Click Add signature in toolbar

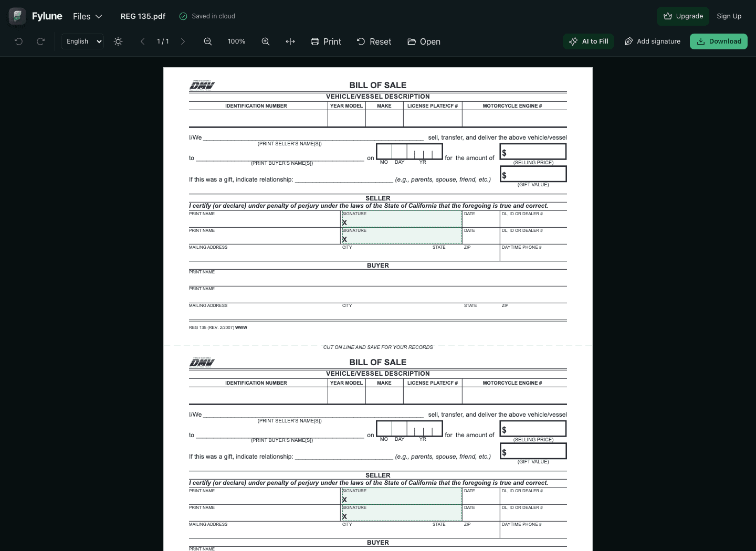[652, 41]
